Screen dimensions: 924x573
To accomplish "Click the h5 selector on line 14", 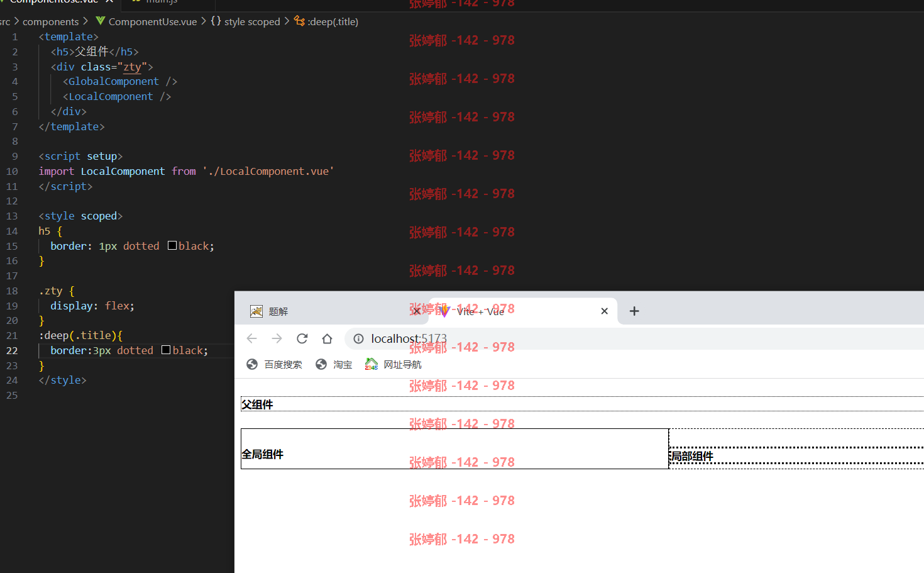I will tap(45, 231).
